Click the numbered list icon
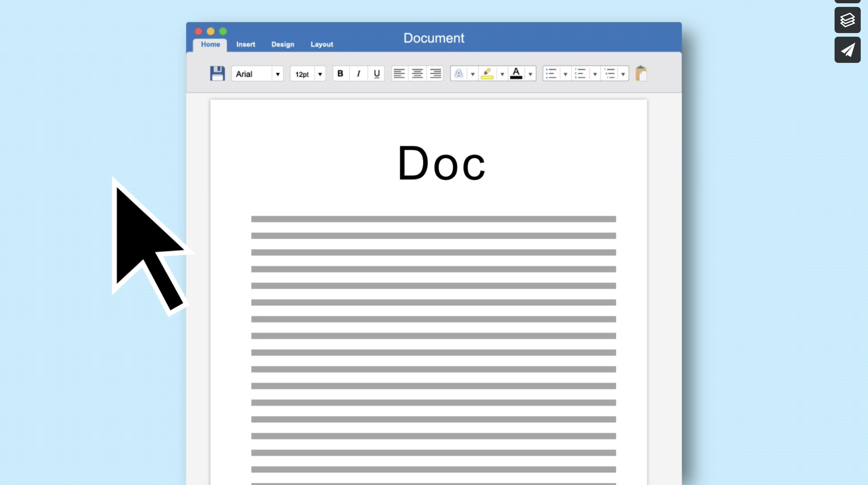The width and height of the screenshot is (868, 485). click(580, 74)
